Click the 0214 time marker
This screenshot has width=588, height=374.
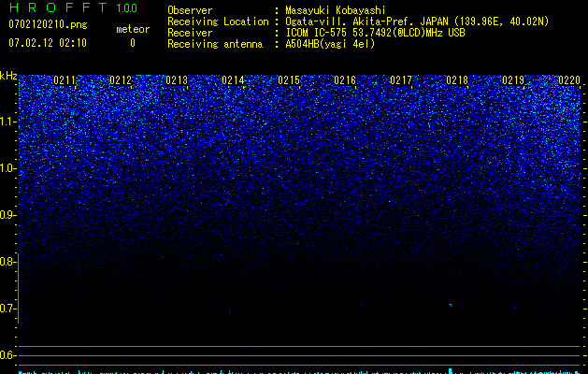tap(233, 80)
